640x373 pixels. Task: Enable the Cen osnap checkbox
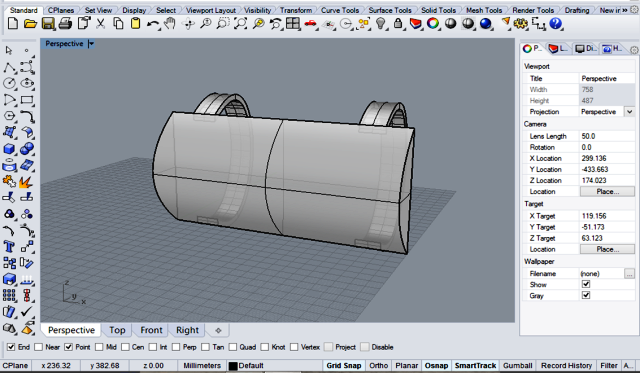coord(125,347)
